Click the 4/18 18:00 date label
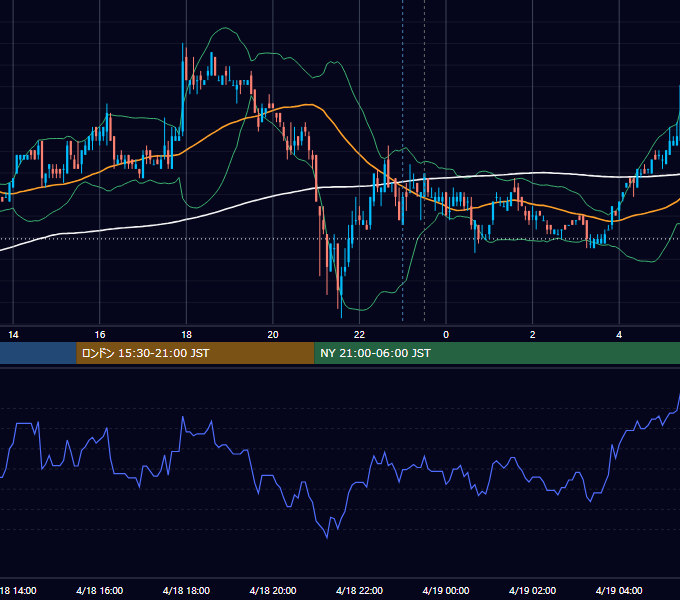The height and width of the screenshot is (600, 680). (x=186, y=590)
